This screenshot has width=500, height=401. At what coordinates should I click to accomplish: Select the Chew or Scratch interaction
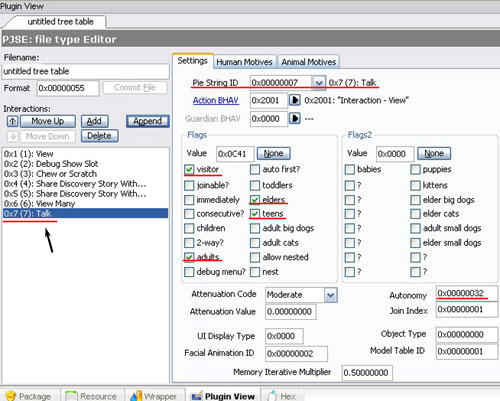50,174
